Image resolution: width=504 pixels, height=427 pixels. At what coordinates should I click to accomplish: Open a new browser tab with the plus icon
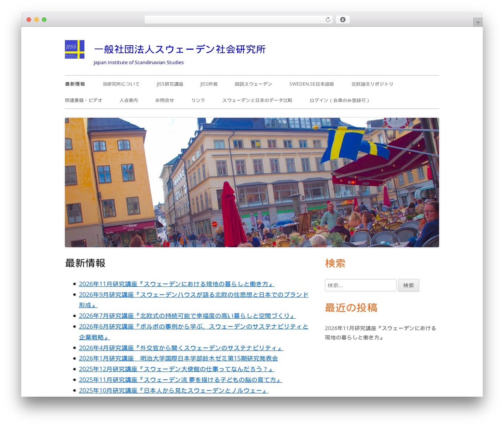tap(478, 22)
